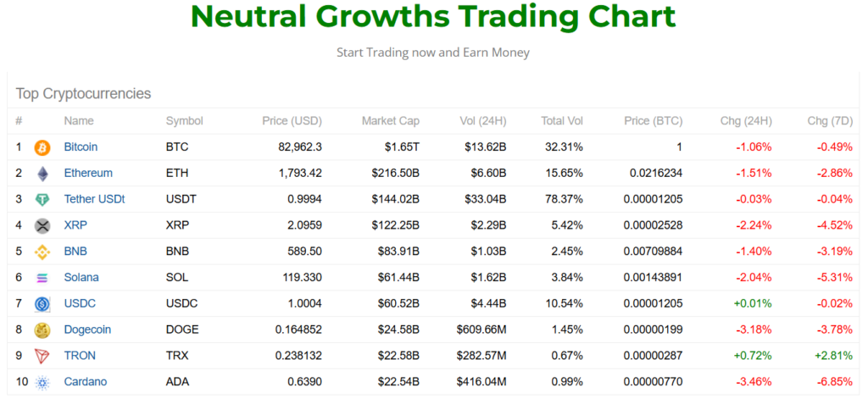This screenshot has width=868, height=404.
Task: Click the Chg (24H) column header
Action: (745, 121)
